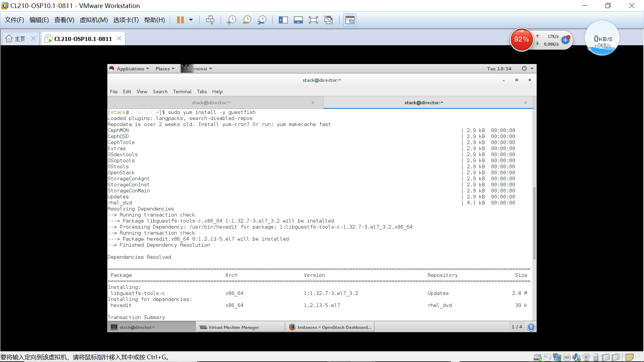This screenshot has height=362, width=644.
Task: Revert the VM to its previous snapshot
Action: click(247, 20)
